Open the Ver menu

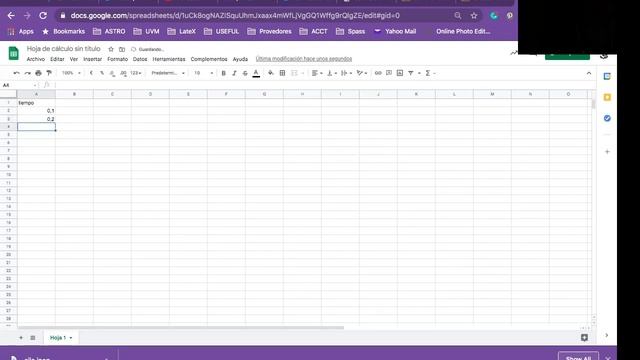click(x=74, y=59)
